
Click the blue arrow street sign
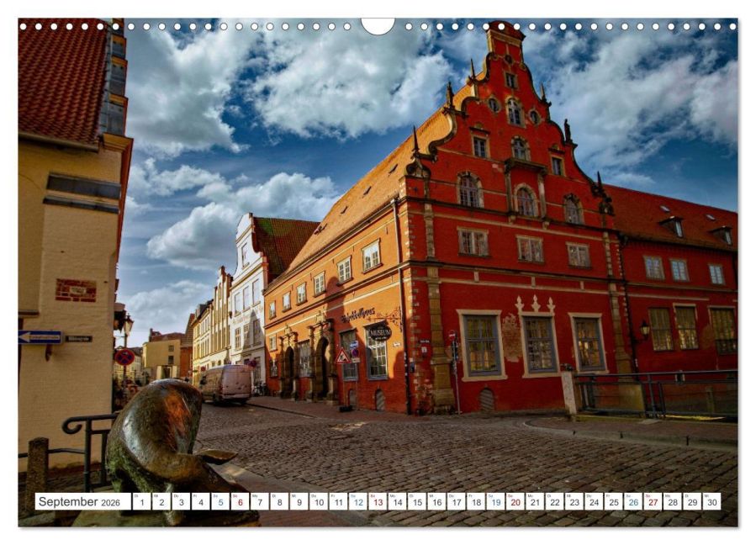40,337
